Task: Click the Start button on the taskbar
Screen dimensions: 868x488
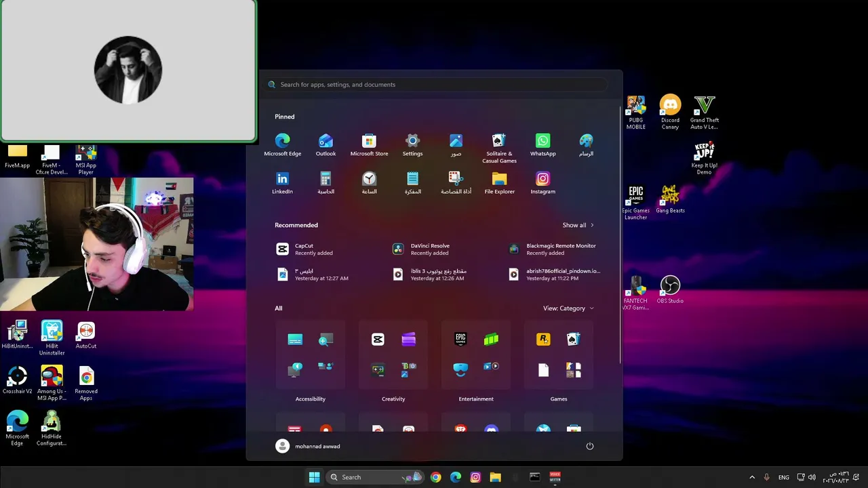Action: 314,477
